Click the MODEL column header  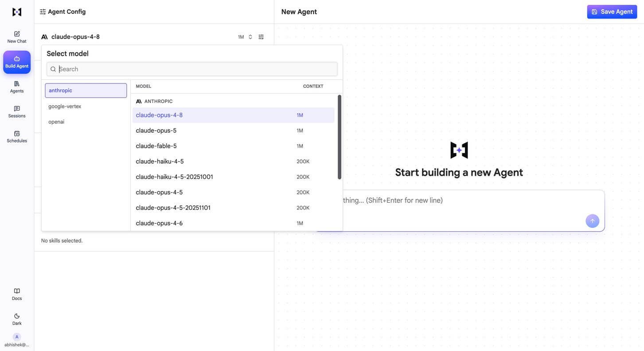144,87
